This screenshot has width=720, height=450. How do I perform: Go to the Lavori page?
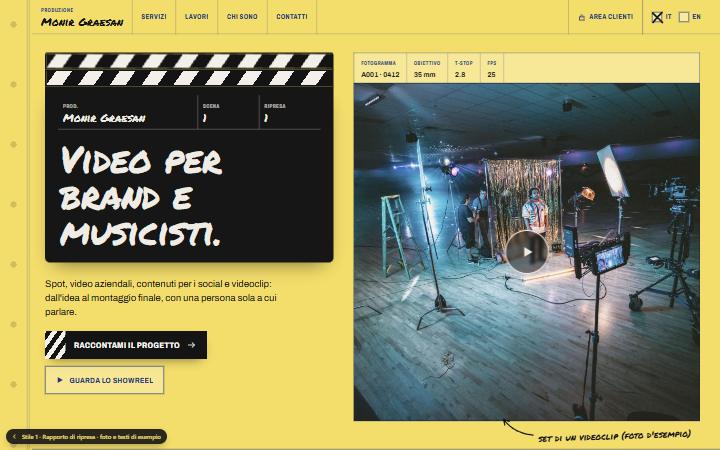197,17
